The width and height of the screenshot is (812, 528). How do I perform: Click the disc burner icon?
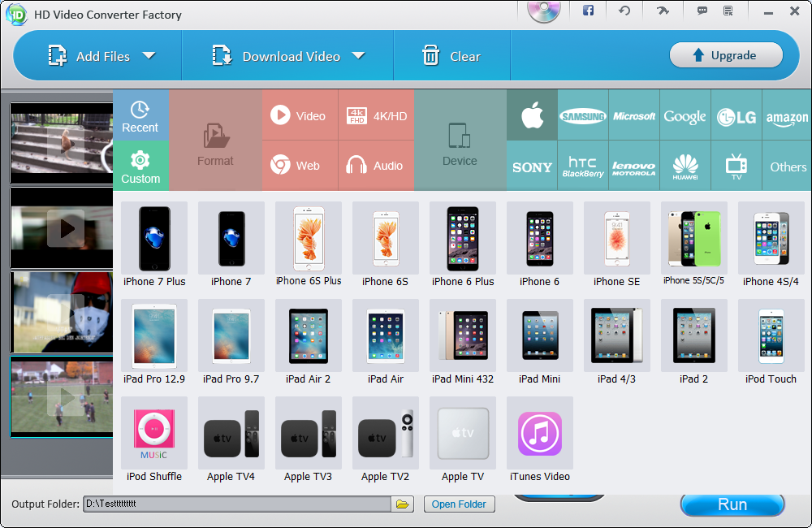point(544,11)
